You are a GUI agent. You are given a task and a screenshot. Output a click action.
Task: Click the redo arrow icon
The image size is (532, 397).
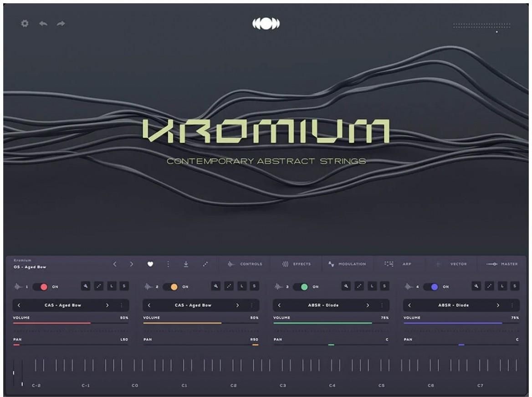[x=61, y=23]
